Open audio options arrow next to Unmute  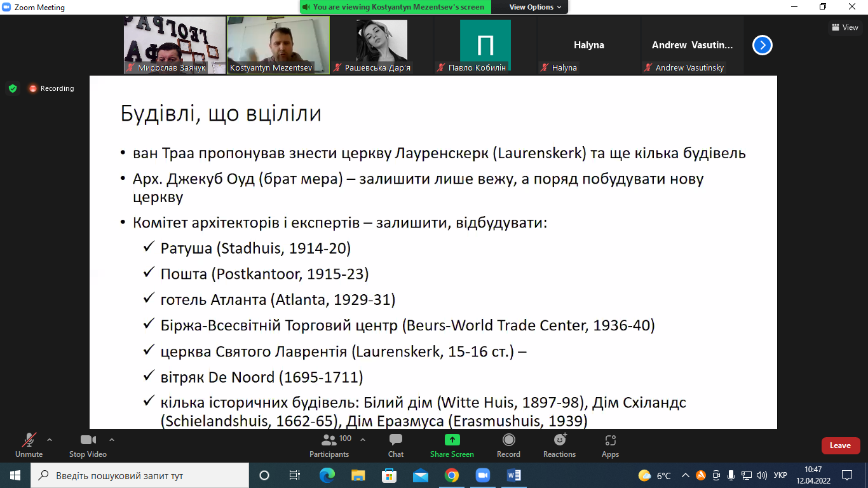50,440
